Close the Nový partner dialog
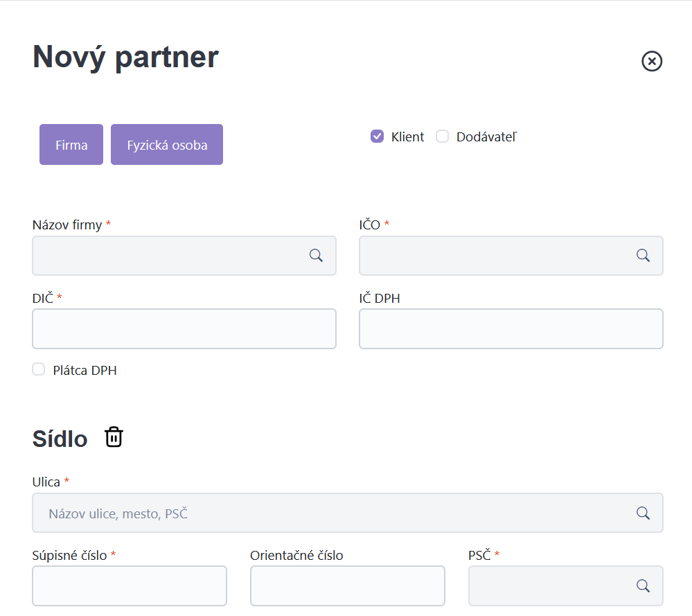692x616 pixels. pos(651,61)
